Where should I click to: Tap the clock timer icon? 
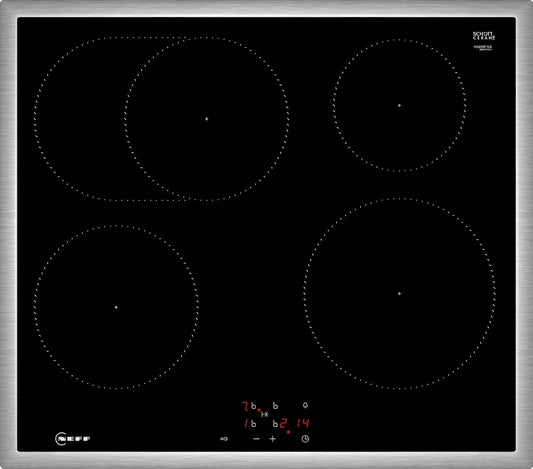[305, 439]
